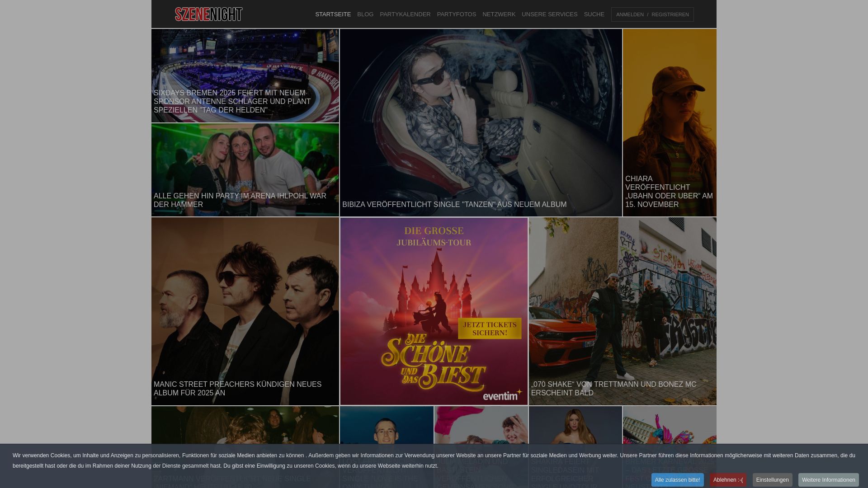The image size is (868, 488).
Task: Open the Partykalender menu
Action: (405, 14)
